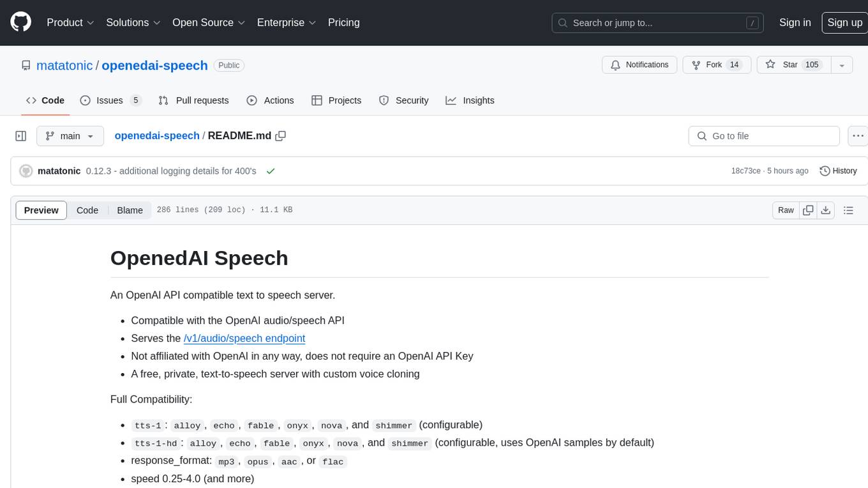
Task: Switch to the Security tab
Action: click(403, 100)
